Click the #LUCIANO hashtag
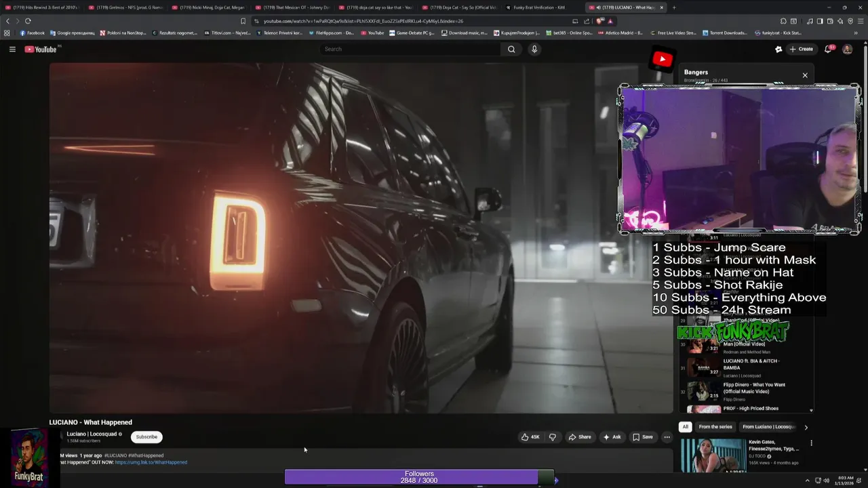Image resolution: width=868 pixels, height=488 pixels. 115,455
